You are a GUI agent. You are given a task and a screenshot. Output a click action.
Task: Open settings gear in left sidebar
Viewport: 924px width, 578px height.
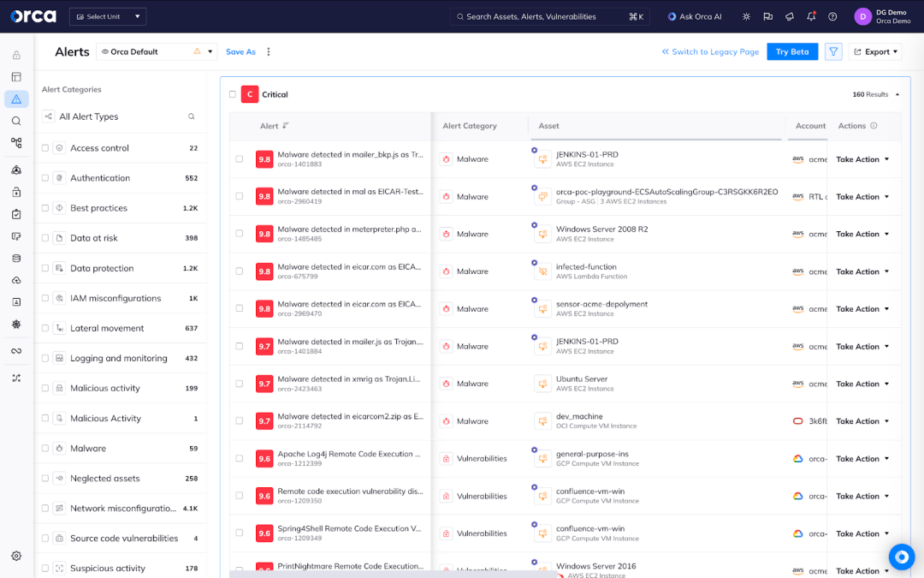click(16, 556)
